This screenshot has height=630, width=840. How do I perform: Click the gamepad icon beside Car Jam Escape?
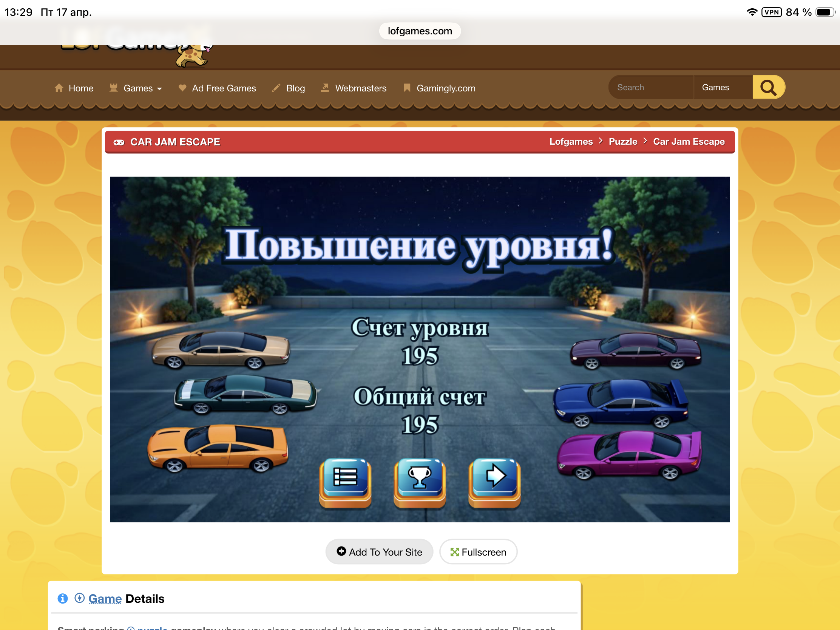tap(119, 142)
